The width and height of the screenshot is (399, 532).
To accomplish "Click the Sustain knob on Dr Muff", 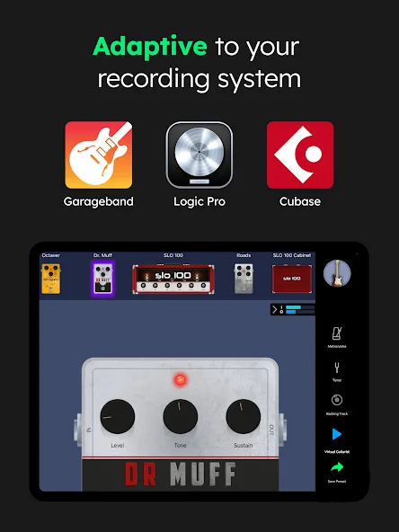I will [244, 417].
